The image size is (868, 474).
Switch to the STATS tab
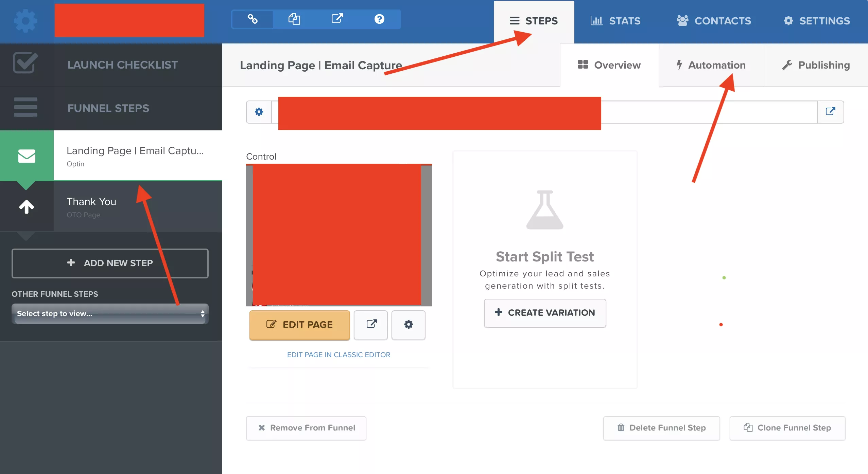tap(615, 21)
